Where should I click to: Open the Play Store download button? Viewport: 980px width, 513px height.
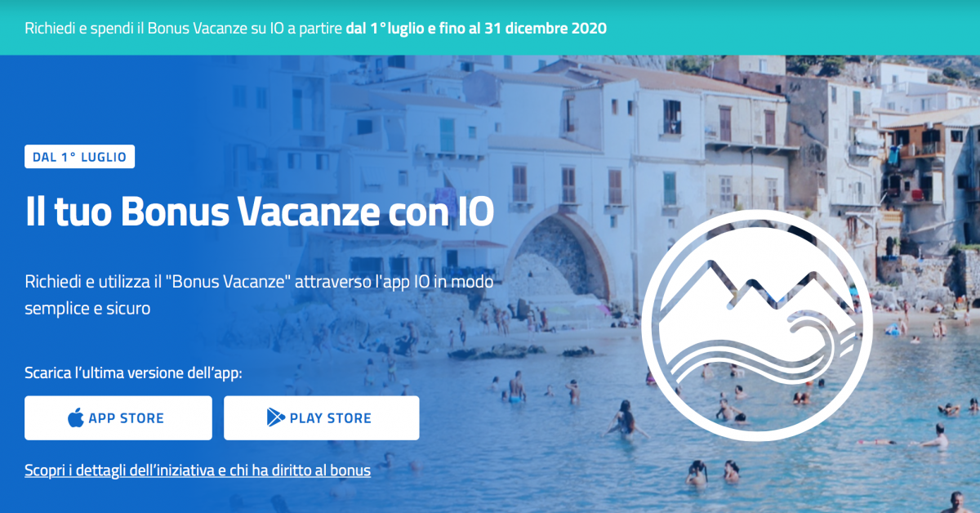coord(322,418)
